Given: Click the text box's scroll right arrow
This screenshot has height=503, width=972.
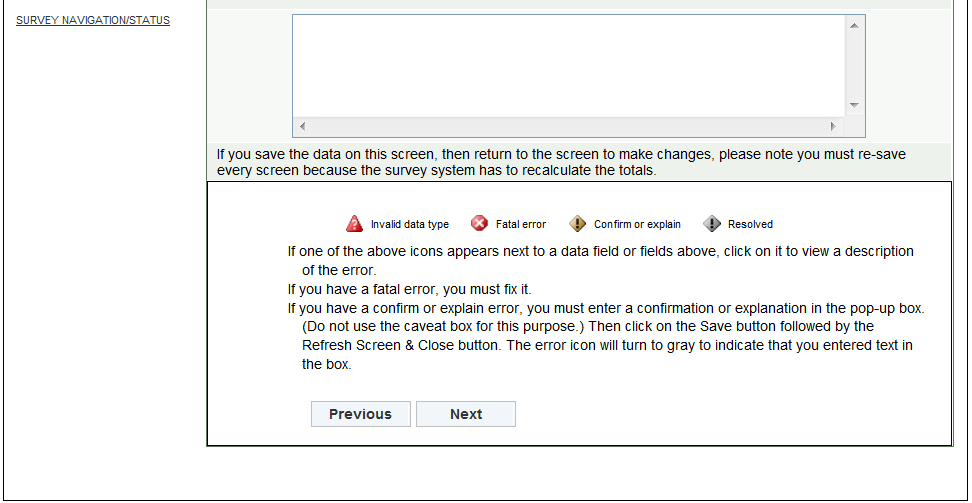Looking at the screenshot, I should tap(832, 127).
